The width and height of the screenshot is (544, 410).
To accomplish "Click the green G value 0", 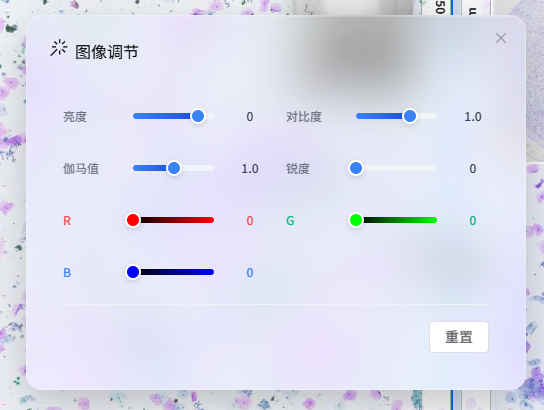I will pyautogui.click(x=473, y=221).
